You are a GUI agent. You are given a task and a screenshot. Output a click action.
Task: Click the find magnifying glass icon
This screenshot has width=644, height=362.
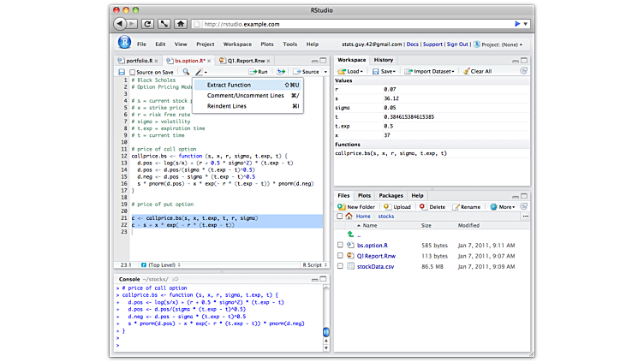pyautogui.click(x=184, y=72)
